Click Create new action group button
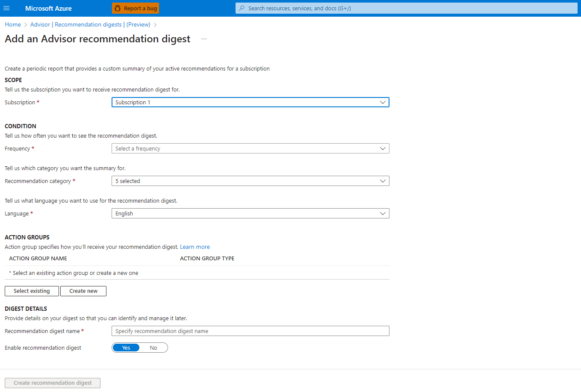This screenshot has height=392, width=581. tap(83, 291)
